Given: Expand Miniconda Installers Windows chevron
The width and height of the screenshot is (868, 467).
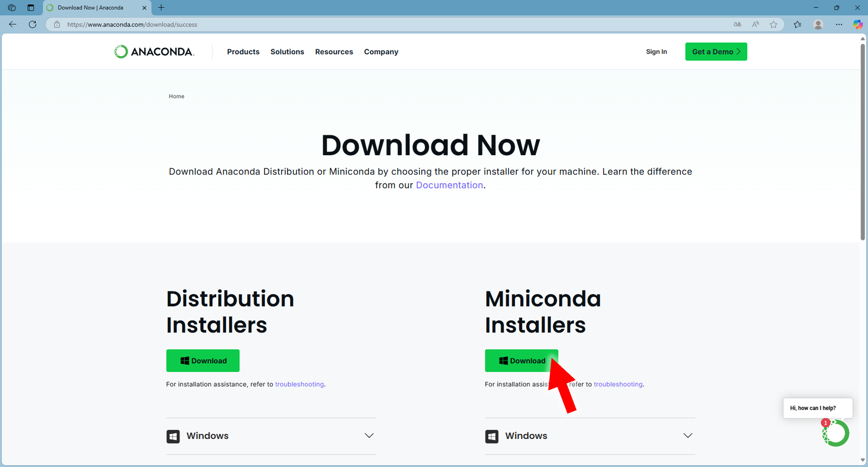Looking at the screenshot, I should [x=687, y=435].
